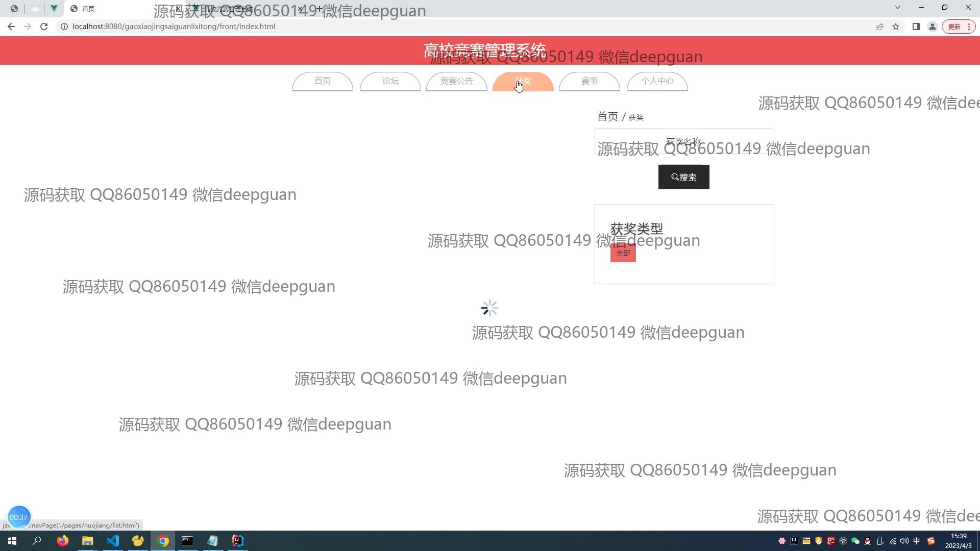Switch to the pinned Vue logo tab
980x551 pixels.
(54, 9)
